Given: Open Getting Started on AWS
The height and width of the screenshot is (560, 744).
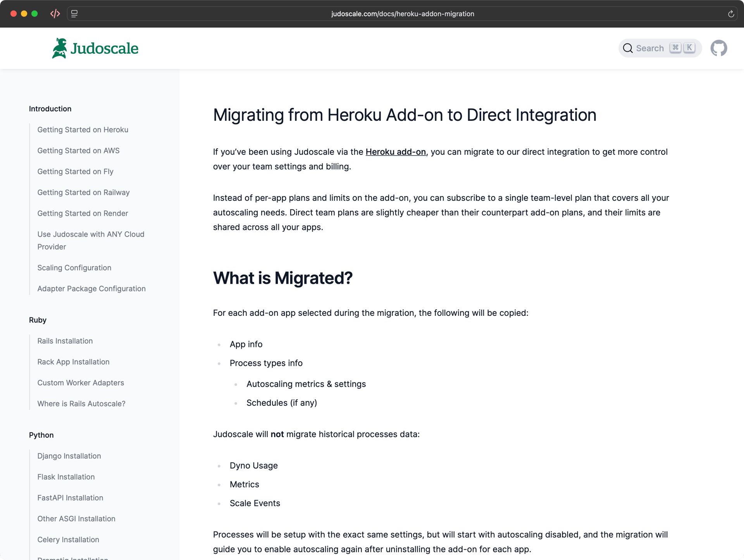Looking at the screenshot, I should pyautogui.click(x=78, y=151).
